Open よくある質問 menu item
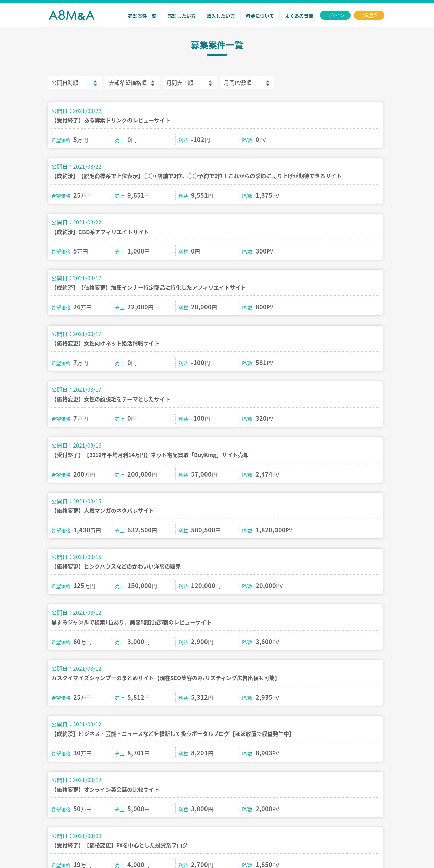The height and width of the screenshot is (868, 434). click(x=299, y=16)
